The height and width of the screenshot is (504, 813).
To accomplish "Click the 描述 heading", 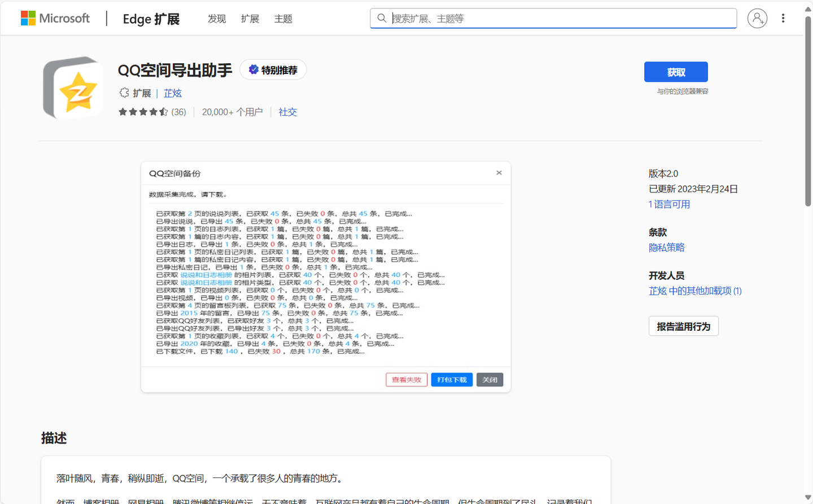I will (54, 438).
